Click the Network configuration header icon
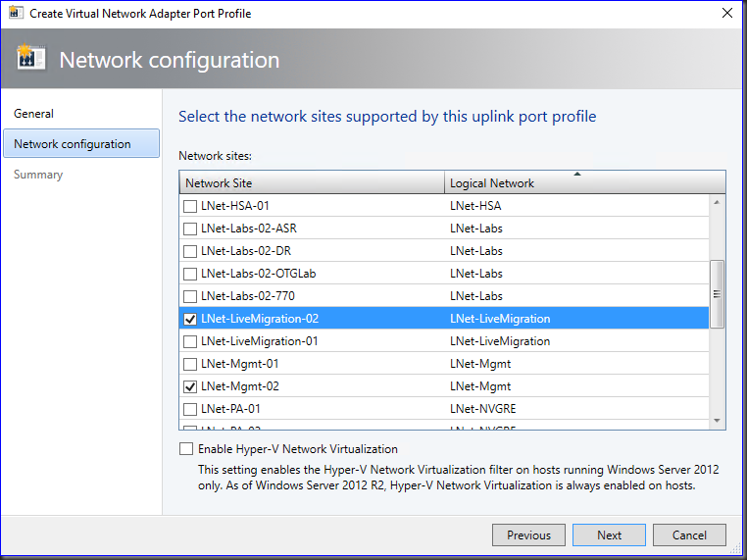This screenshot has height=560, width=747. point(31,59)
